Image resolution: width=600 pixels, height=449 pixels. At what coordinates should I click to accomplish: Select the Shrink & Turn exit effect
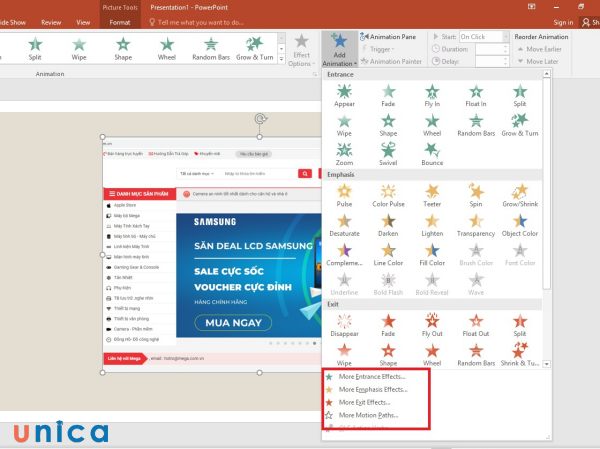520,355
